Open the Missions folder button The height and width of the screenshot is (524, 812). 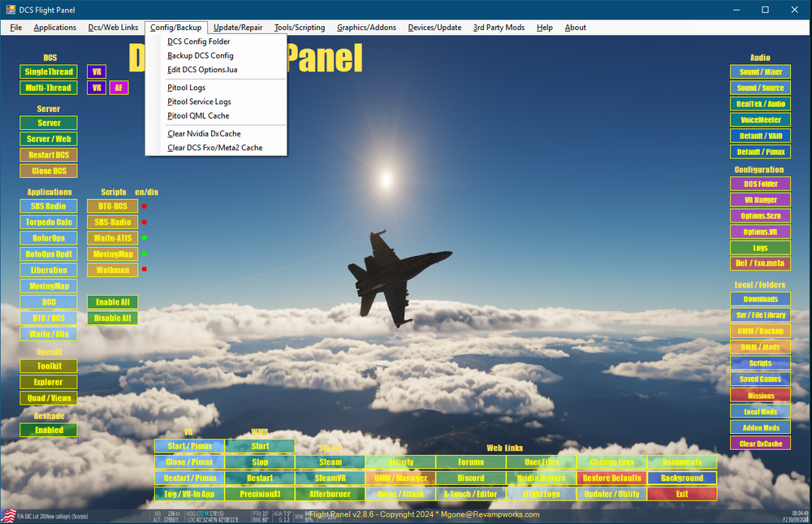coord(760,396)
